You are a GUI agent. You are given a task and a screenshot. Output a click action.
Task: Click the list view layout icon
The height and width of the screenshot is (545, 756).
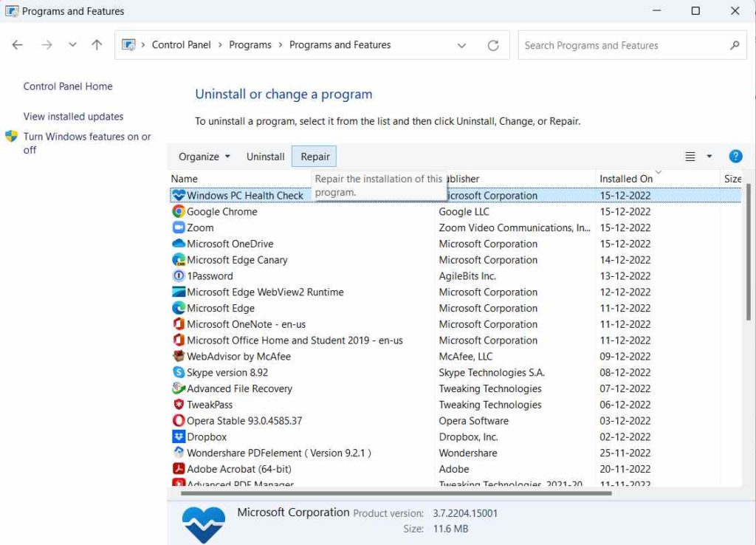tap(690, 157)
